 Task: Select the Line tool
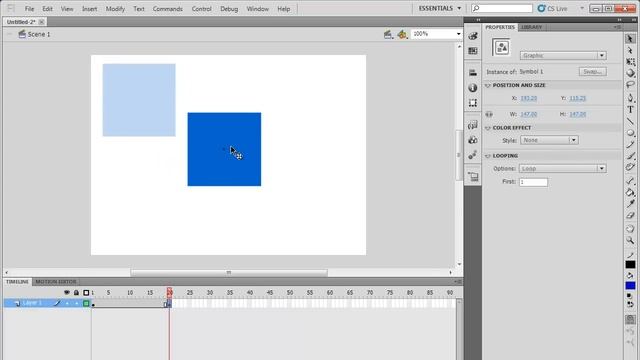(x=630, y=121)
